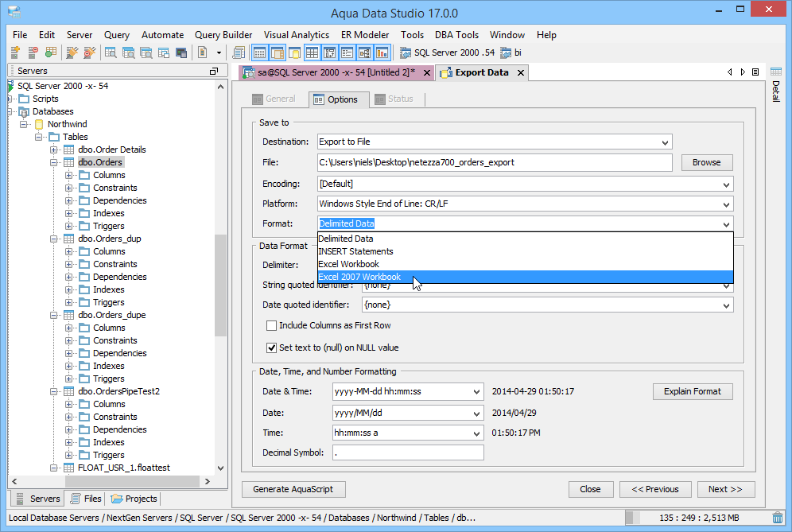The image size is (792, 532).
Task: Switch to the Status tab
Action: point(401,99)
